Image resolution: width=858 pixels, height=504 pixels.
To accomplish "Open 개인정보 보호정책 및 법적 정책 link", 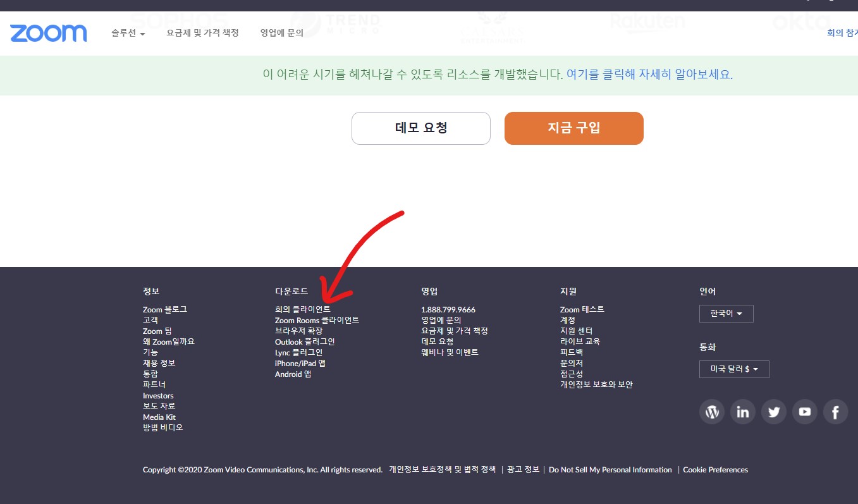I will pos(443,470).
